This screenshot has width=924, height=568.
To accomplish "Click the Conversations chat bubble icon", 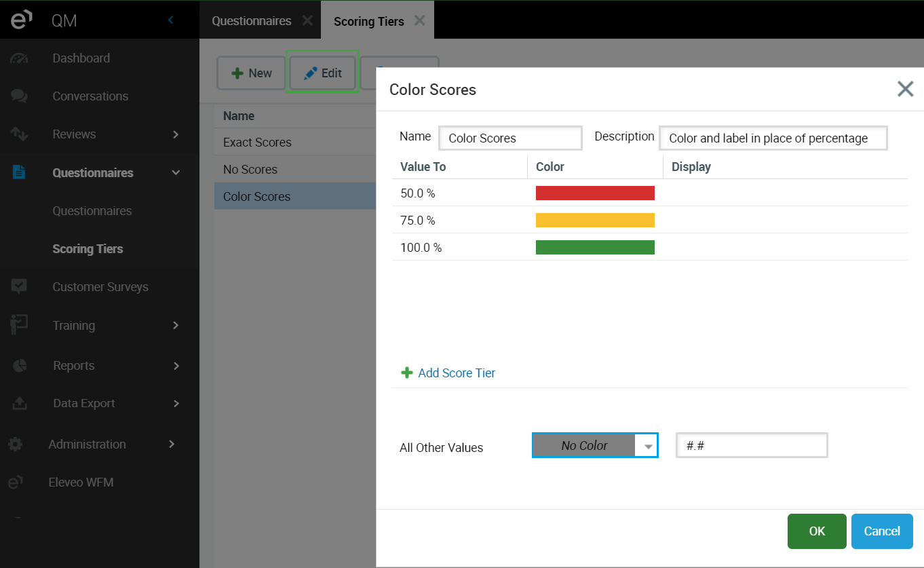I will pyautogui.click(x=19, y=96).
